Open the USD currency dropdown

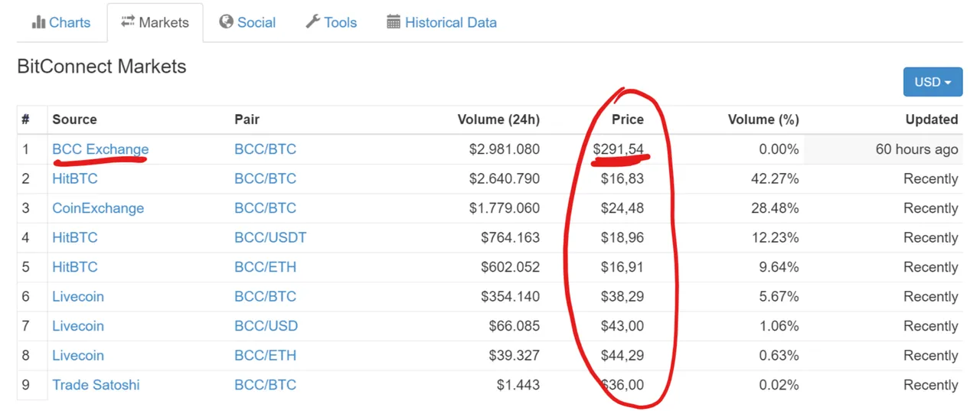(933, 82)
